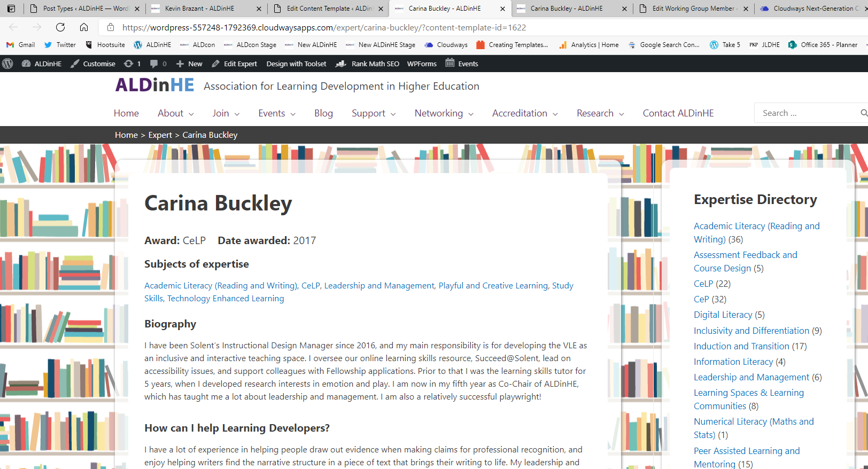Open the Google Search Console bookmark
Image resolution: width=868 pixels, height=469 pixels.
pos(663,45)
